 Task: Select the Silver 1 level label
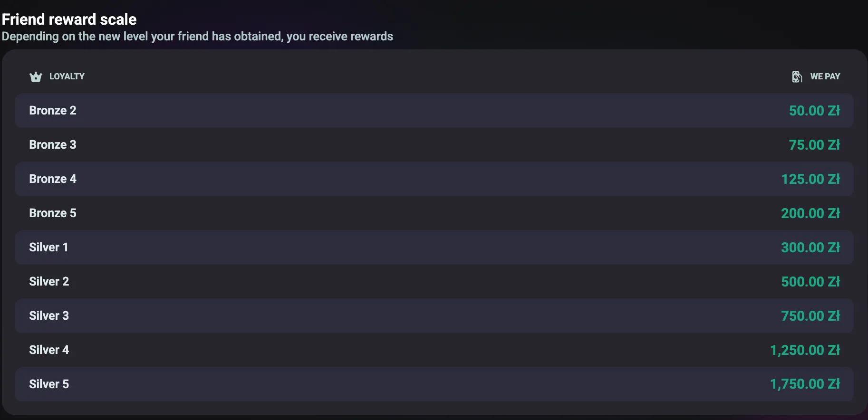tap(48, 248)
